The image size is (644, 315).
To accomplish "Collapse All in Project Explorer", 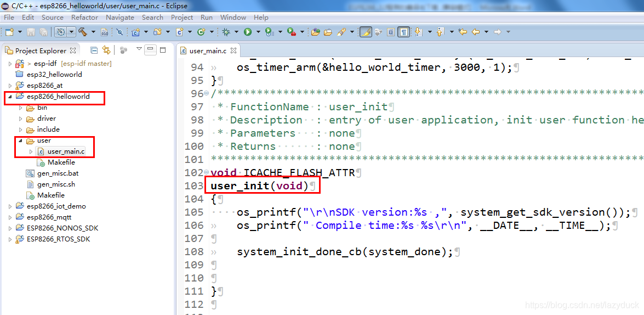I will 94,50.
